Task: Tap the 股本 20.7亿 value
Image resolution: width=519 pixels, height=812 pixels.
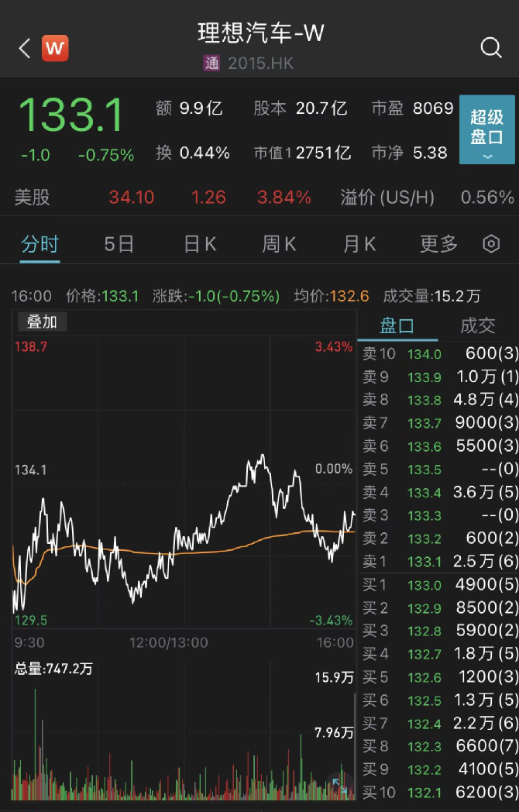Action: 301,108
